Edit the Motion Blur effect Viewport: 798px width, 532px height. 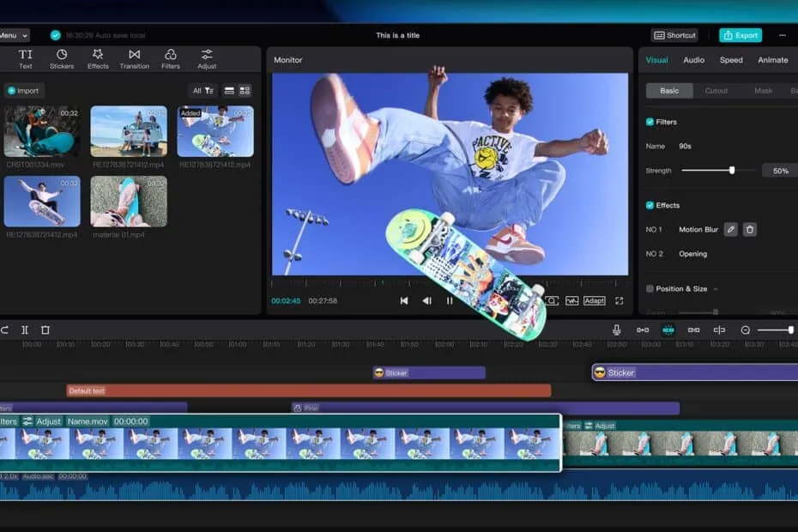[731, 230]
